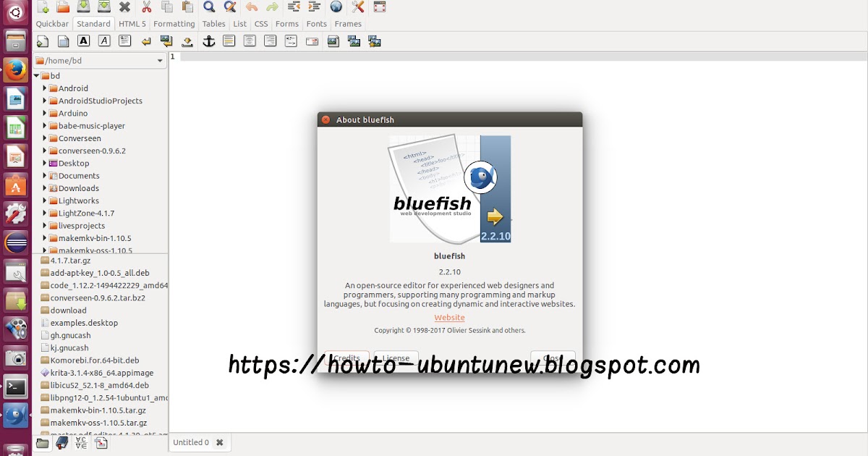868x456 pixels.
Task: Open the CSS toolbar tab
Action: (260, 23)
